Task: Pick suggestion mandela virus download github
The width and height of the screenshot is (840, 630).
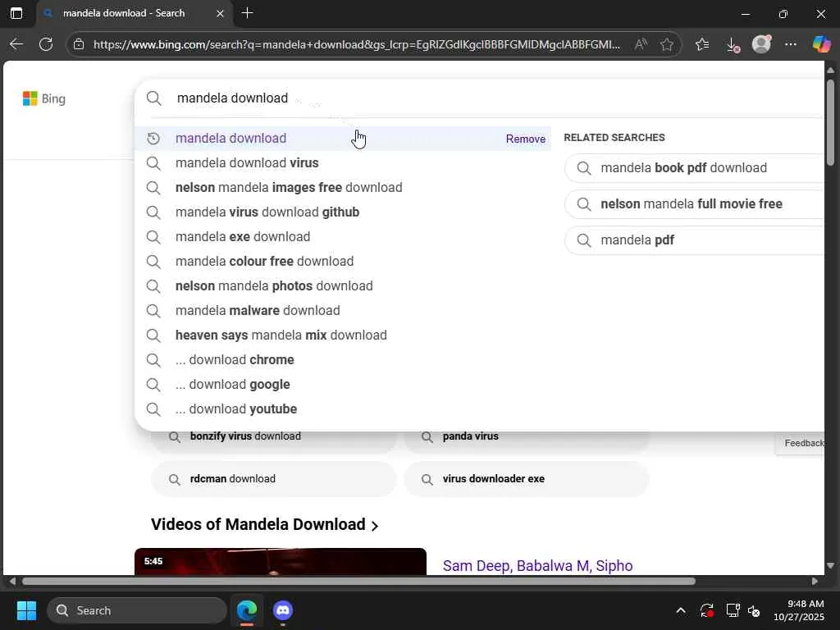Action: click(x=343, y=212)
